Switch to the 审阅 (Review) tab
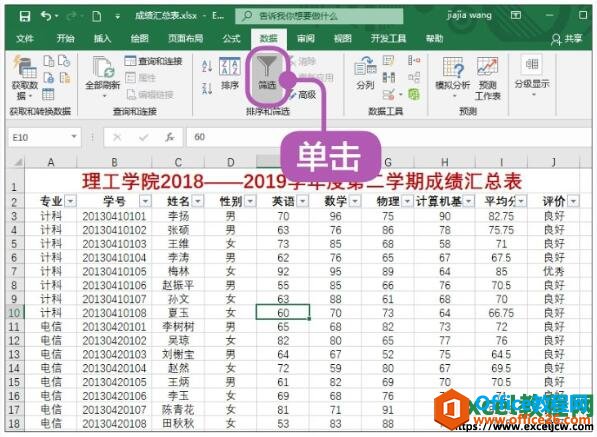Image resolution: width=597 pixels, height=437 pixels. (x=306, y=38)
